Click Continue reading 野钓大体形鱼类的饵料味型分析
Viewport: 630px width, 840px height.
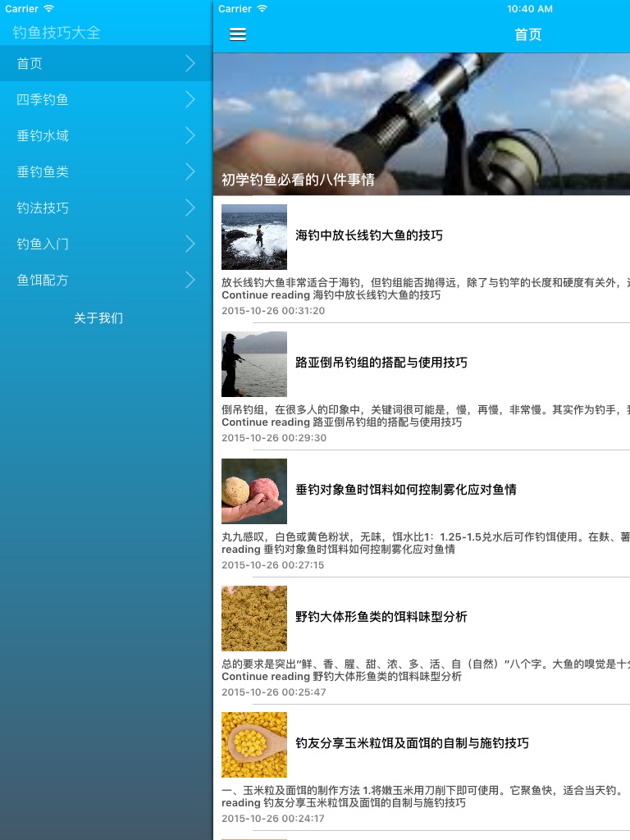pos(342,677)
